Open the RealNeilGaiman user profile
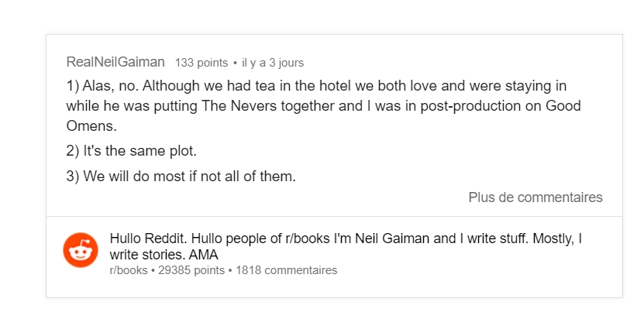 coord(115,62)
